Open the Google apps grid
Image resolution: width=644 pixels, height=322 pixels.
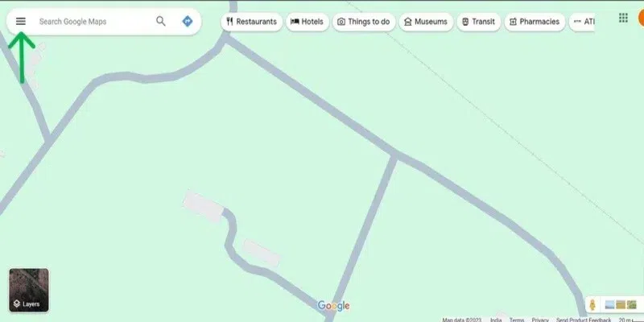coord(623,18)
